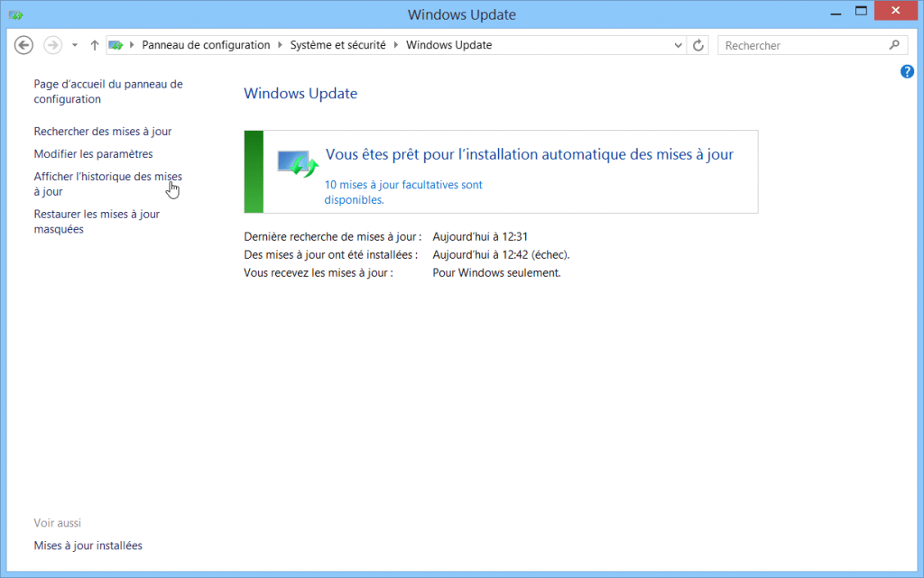Expand the chevron after Système et sécurité
Image resolution: width=924 pixels, height=578 pixels.
(396, 45)
